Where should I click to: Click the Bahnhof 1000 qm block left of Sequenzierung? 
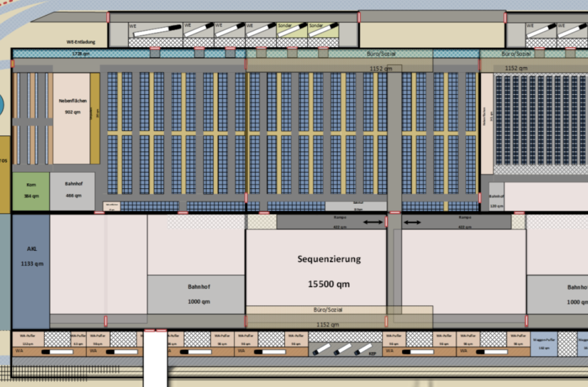195,294
